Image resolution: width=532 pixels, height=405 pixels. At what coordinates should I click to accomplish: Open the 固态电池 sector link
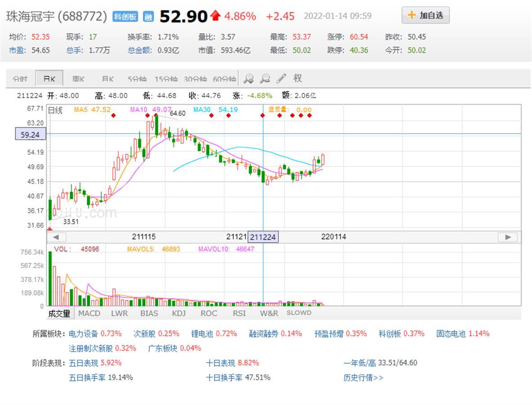(451, 334)
